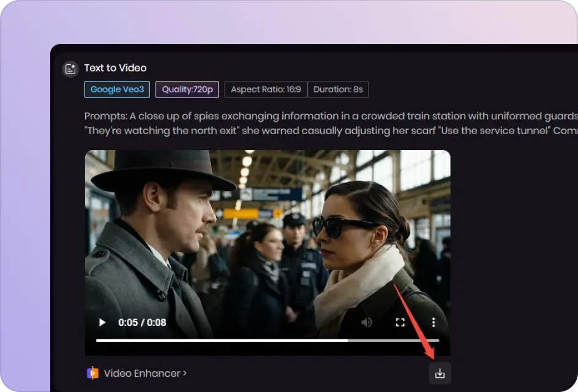Click the Text to Video document icon
578x392 pixels.
click(70, 69)
